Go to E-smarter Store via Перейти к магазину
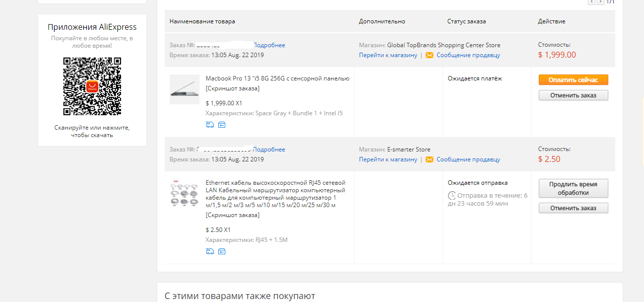 (x=388, y=159)
